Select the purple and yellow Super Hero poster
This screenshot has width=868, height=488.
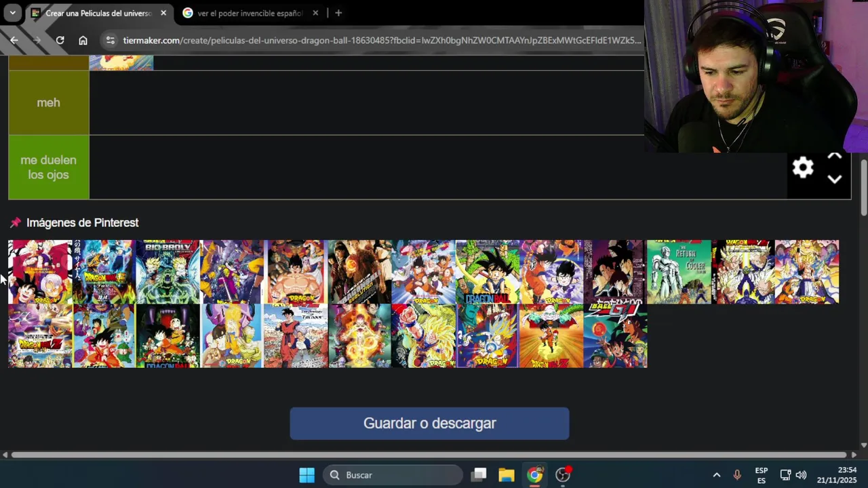232,271
